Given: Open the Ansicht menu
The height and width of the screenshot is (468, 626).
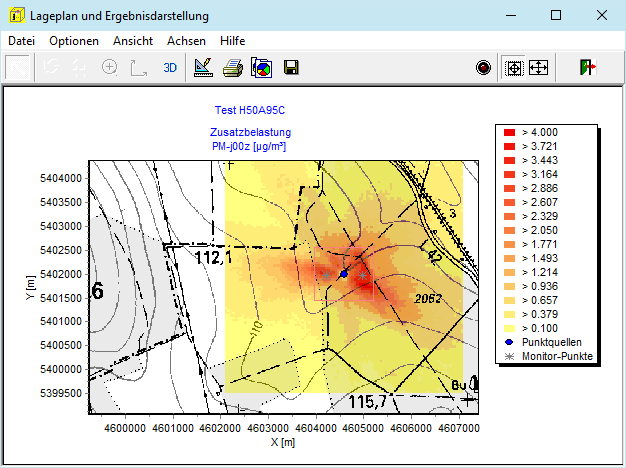Looking at the screenshot, I should tap(133, 41).
